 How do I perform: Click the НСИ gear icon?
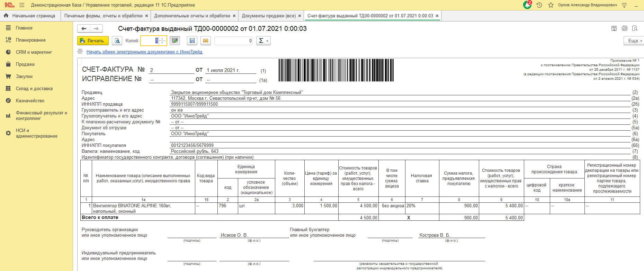[x=8, y=133]
